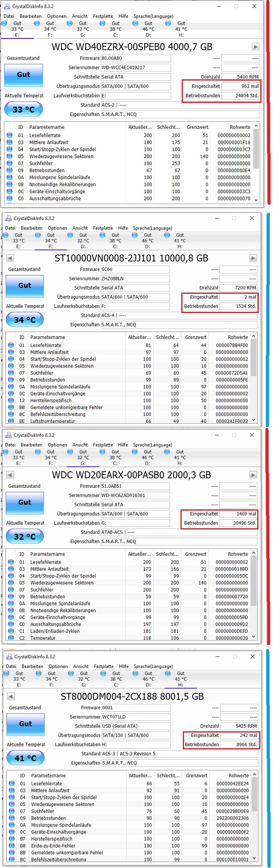The height and width of the screenshot is (868, 280).
Task: Go to previous disk in ST10000VN0008 window
Action: pos(11,258)
